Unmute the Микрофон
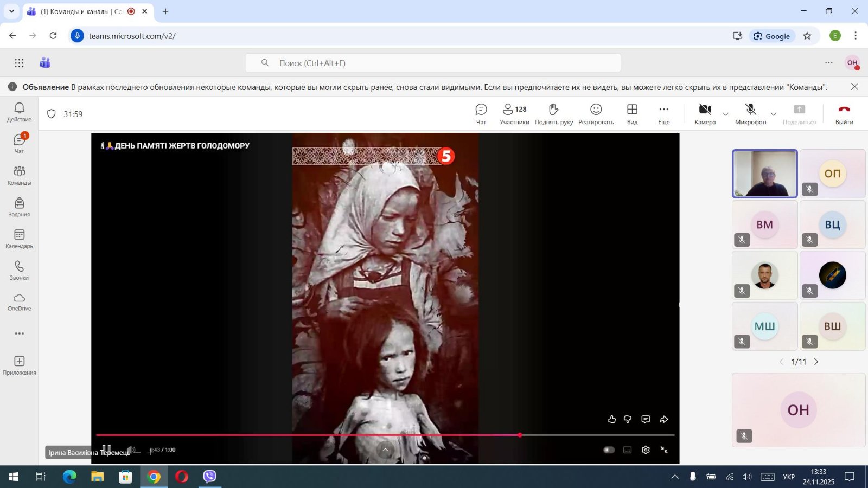The width and height of the screenshot is (868, 488). click(750, 114)
